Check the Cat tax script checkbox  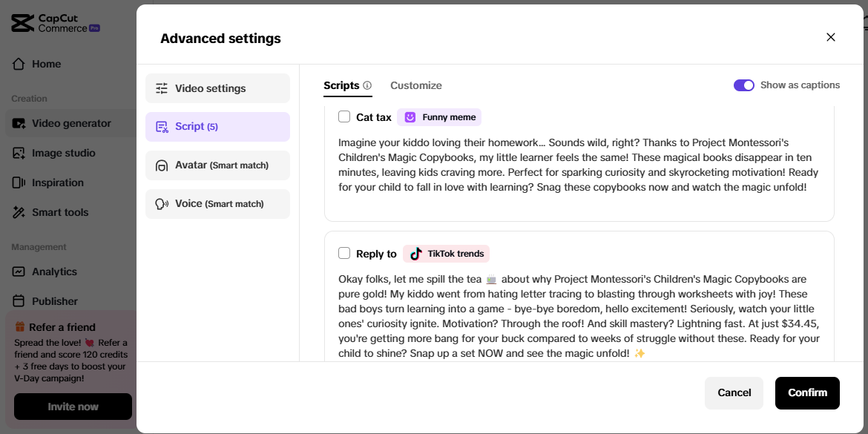click(x=344, y=116)
